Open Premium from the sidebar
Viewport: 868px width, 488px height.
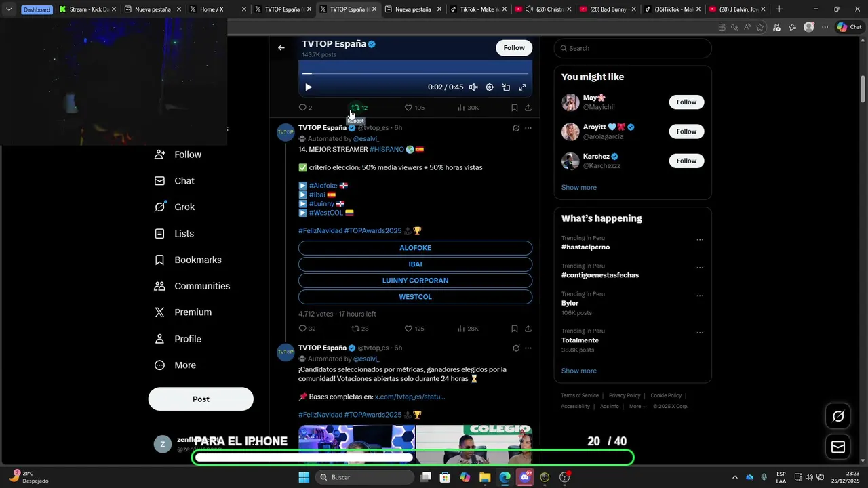(183, 312)
